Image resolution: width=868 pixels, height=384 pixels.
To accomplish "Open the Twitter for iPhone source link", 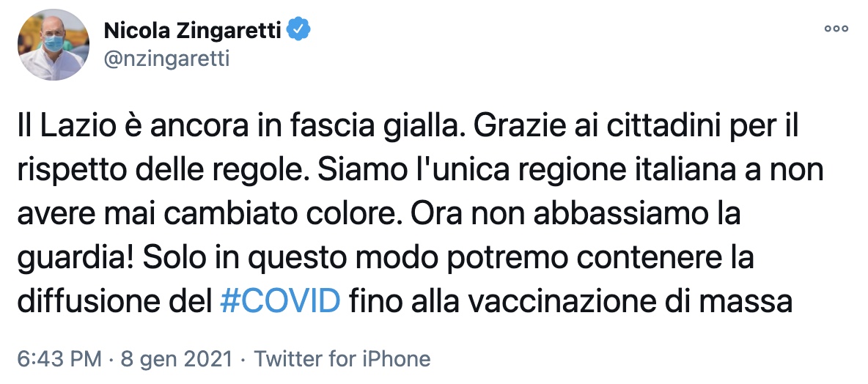I will 342,360.
